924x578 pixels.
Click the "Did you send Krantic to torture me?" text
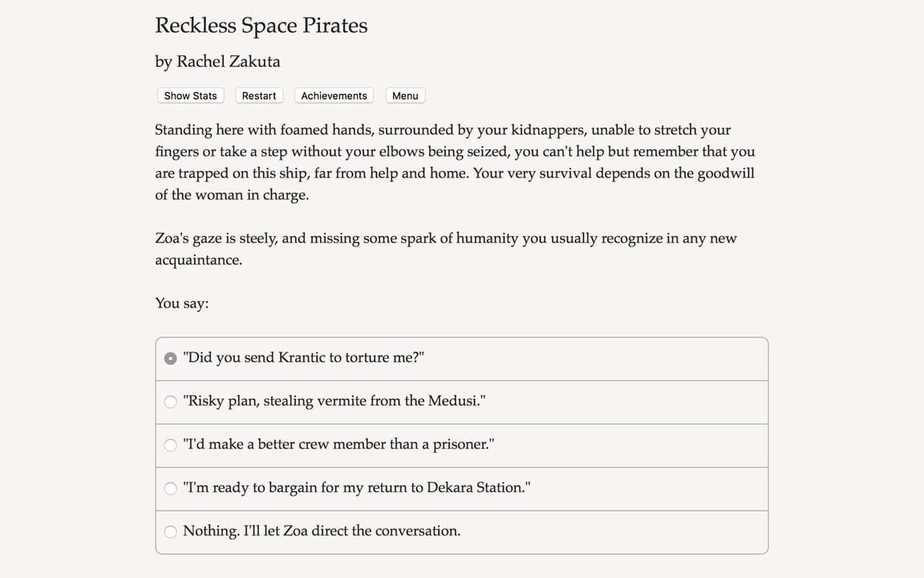pos(303,358)
